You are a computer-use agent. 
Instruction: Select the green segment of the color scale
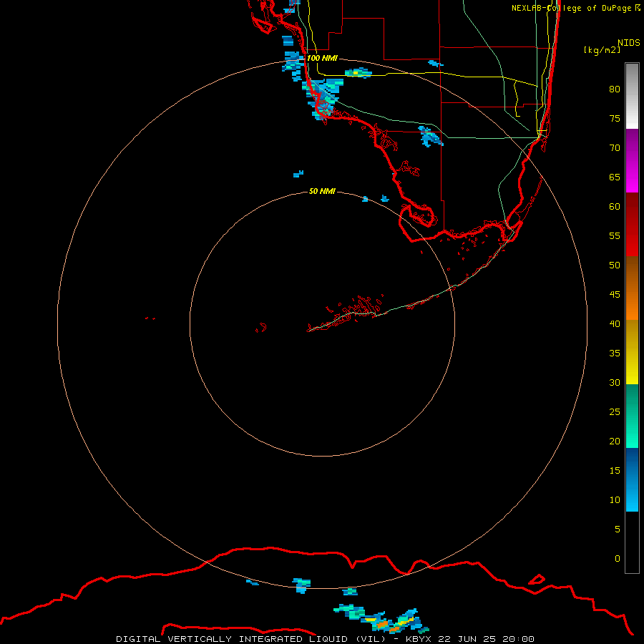click(x=632, y=416)
